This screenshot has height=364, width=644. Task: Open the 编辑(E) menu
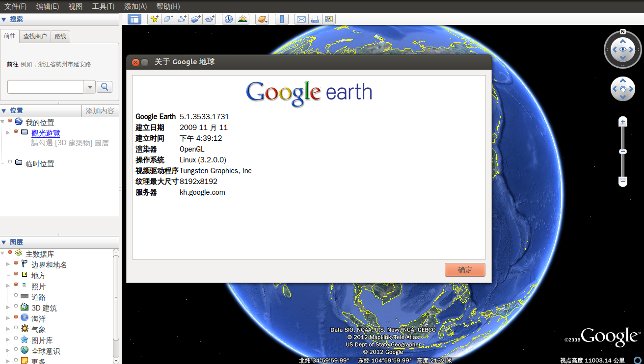(x=48, y=6)
